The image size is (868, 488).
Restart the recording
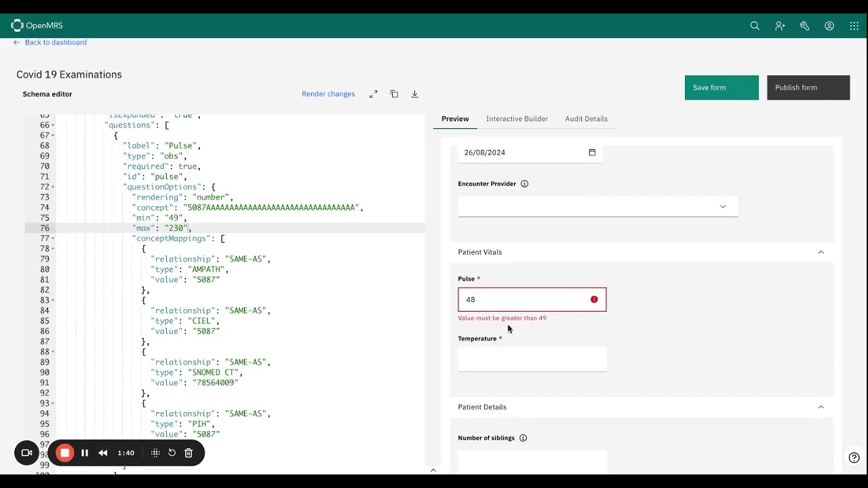[x=172, y=453]
